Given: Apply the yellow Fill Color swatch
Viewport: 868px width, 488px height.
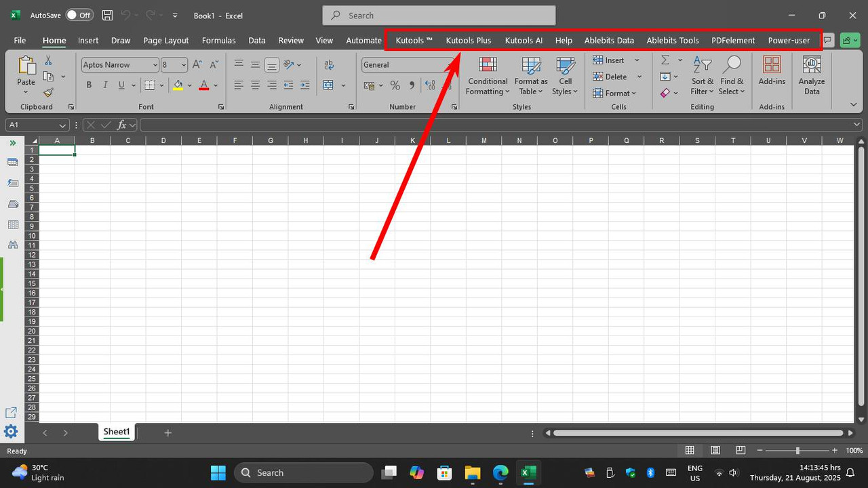Looking at the screenshot, I should tap(178, 85).
